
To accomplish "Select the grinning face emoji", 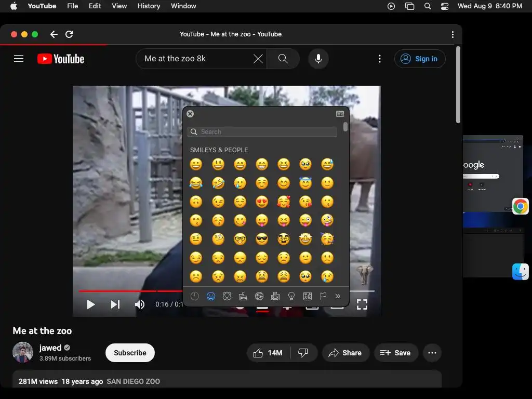I will [196, 164].
